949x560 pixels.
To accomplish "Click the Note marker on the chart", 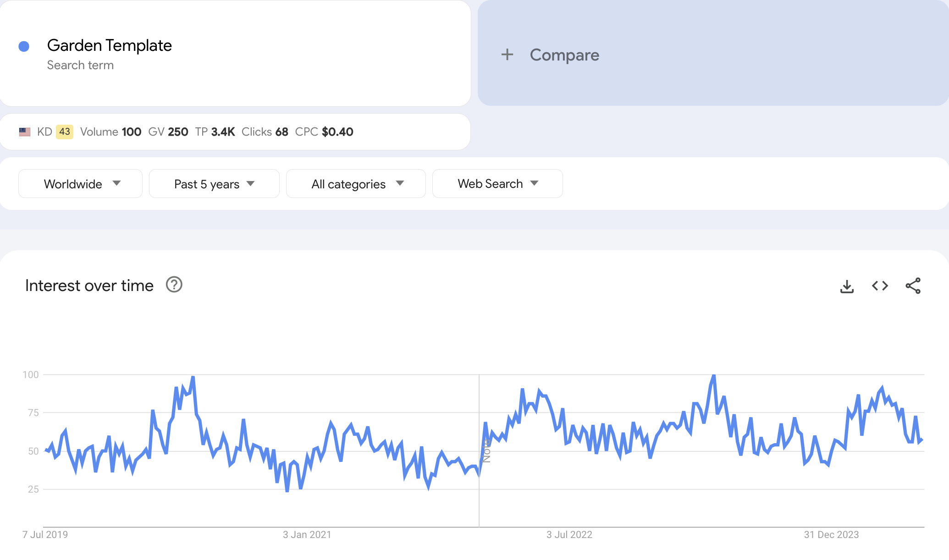I will [x=486, y=451].
